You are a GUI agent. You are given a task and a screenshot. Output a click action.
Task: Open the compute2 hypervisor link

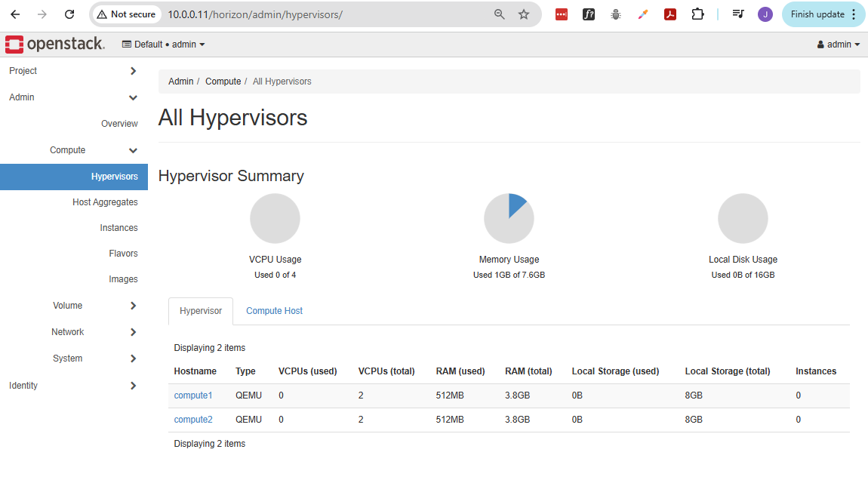(x=193, y=420)
